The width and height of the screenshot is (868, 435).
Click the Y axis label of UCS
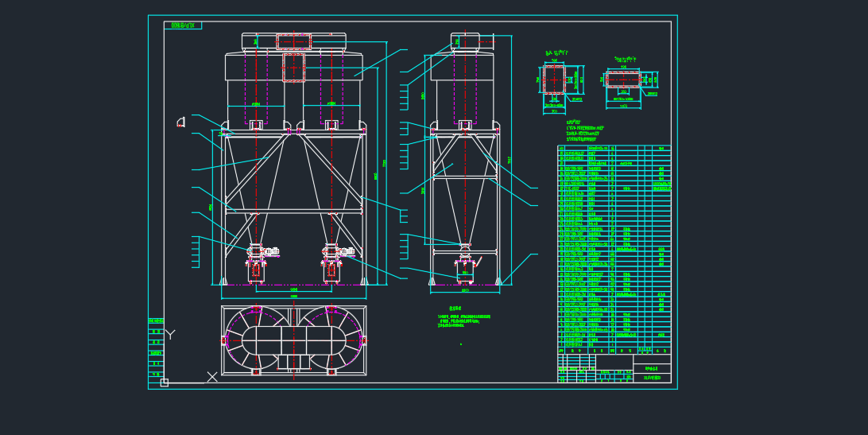coord(170,335)
